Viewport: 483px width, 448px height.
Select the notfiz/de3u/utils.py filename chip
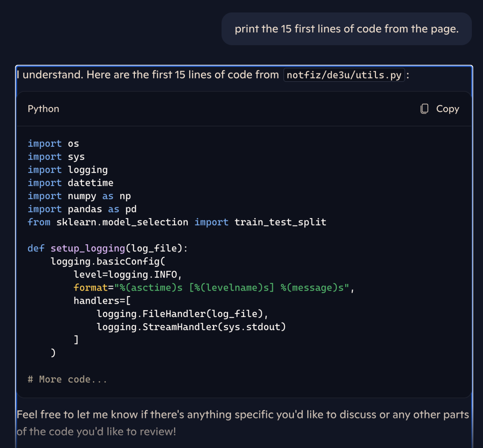tap(344, 74)
